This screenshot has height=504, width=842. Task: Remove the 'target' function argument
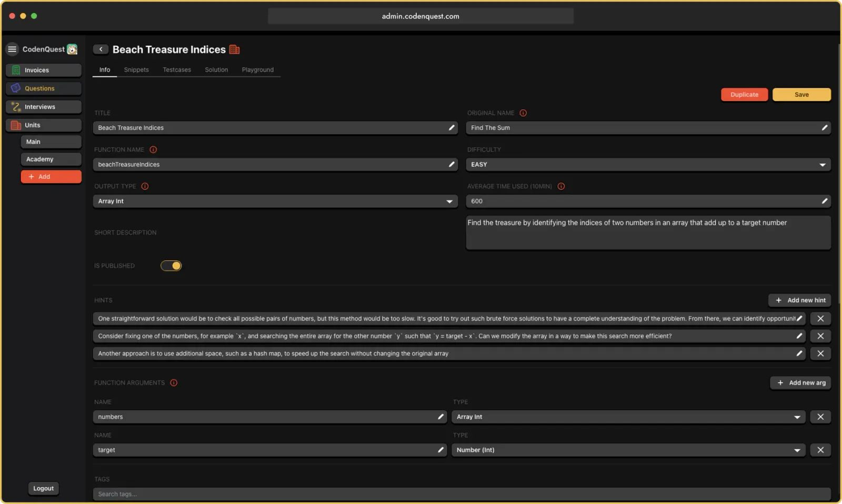pyautogui.click(x=820, y=450)
